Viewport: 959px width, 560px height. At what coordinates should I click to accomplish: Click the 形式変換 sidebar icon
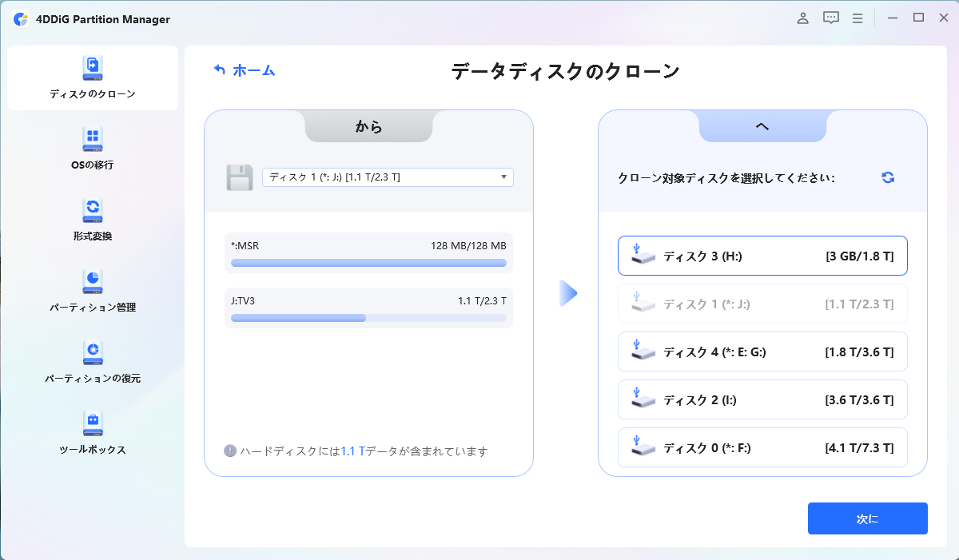pyautogui.click(x=93, y=210)
